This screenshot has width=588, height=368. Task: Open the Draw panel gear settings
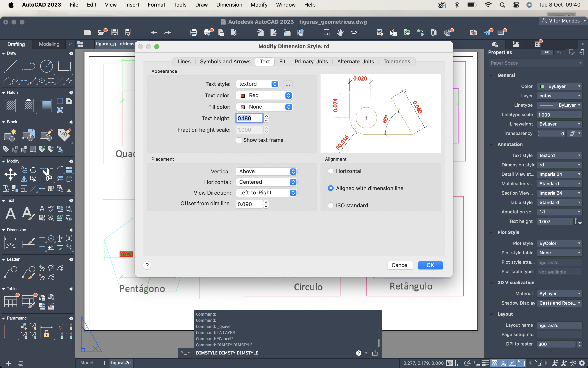[71, 53]
